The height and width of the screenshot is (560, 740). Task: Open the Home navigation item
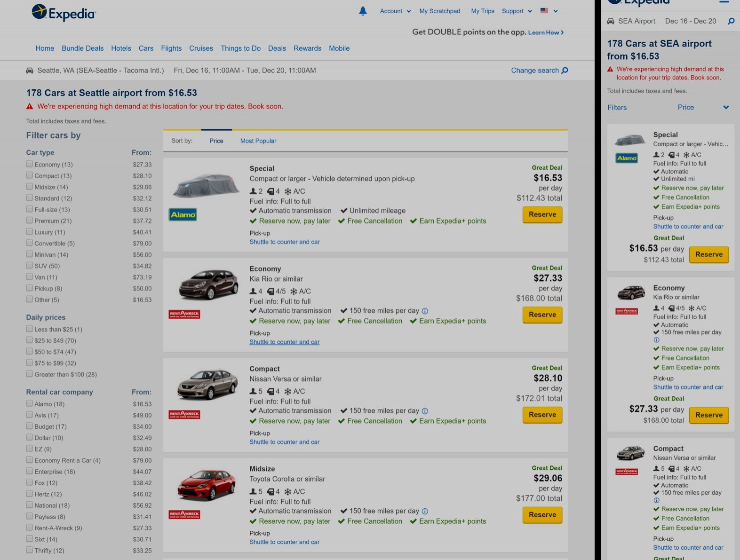click(x=45, y=48)
